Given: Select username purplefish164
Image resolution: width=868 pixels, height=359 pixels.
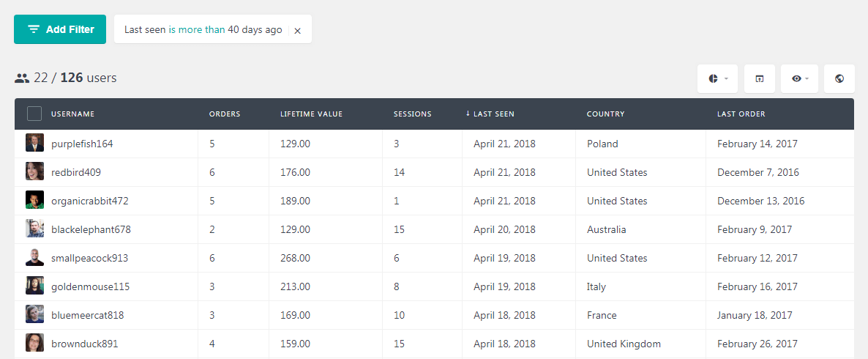Looking at the screenshot, I should coord(82,144).
